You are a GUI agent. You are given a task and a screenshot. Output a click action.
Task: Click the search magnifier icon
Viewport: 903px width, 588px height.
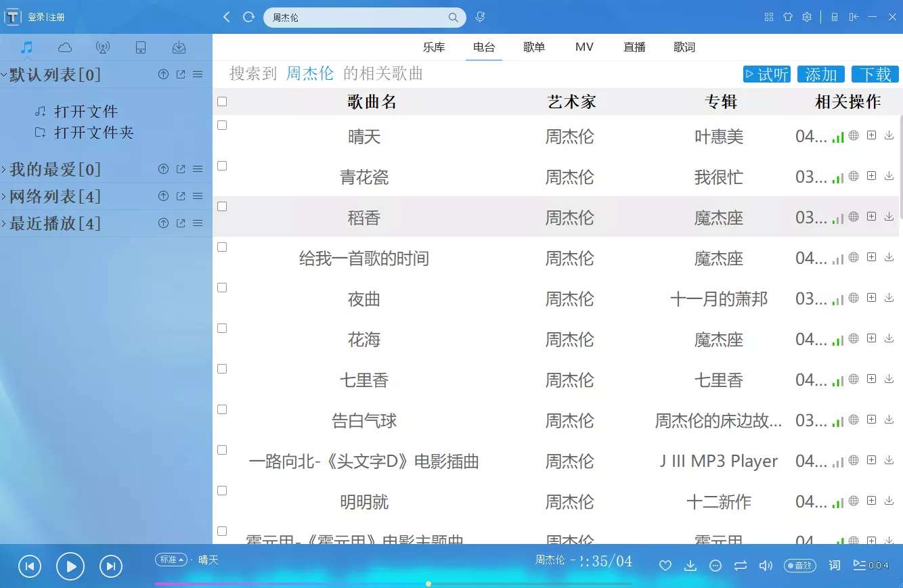tap(453, 18)
